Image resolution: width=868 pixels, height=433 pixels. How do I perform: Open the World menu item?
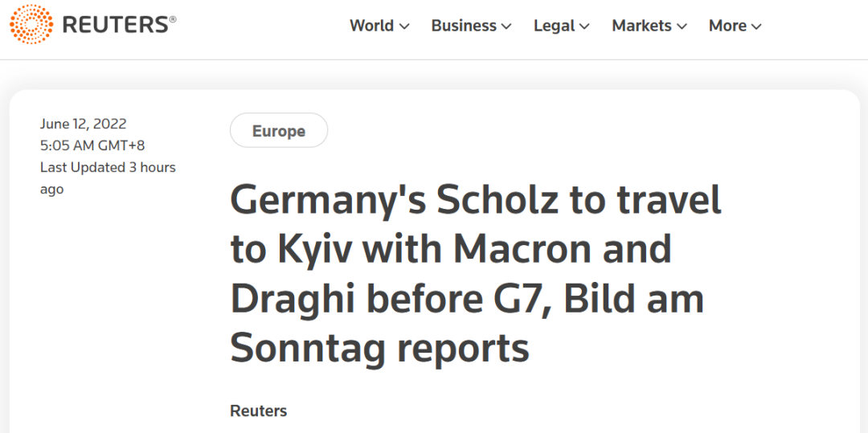coord(371,26)
